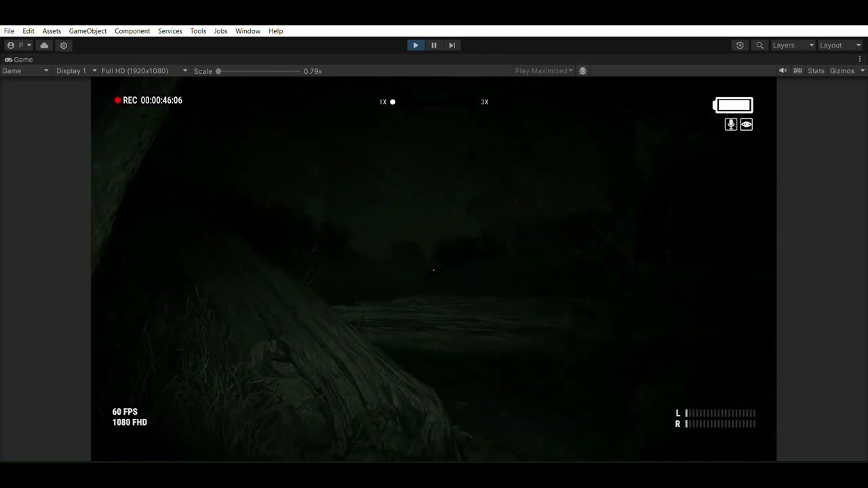This screenshot has height=488, width=868.
Task: Open the GameObject menu
Action: [x=88, y=31]
